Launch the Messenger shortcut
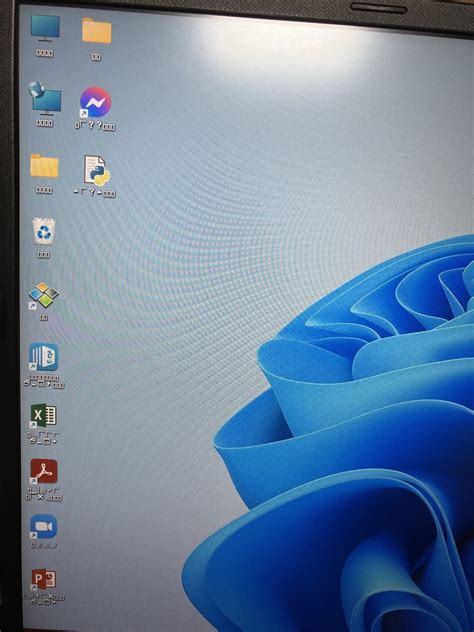 click(95, 102)
